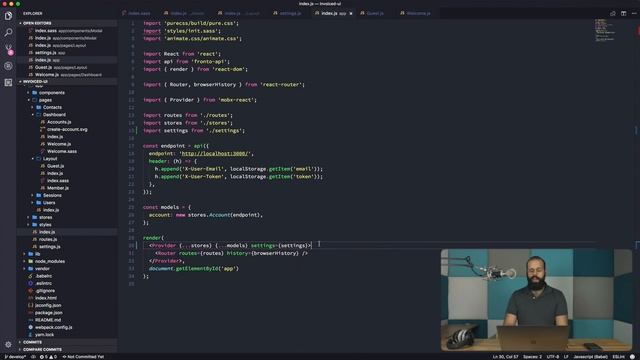Click the UTF-8 encoding status

tap(553, 357)
